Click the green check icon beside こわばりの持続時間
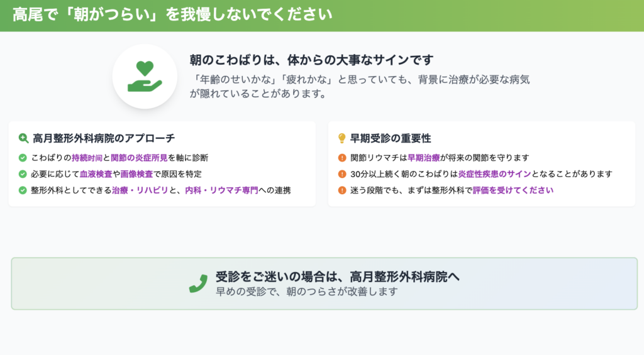 [x=23, y=158]
